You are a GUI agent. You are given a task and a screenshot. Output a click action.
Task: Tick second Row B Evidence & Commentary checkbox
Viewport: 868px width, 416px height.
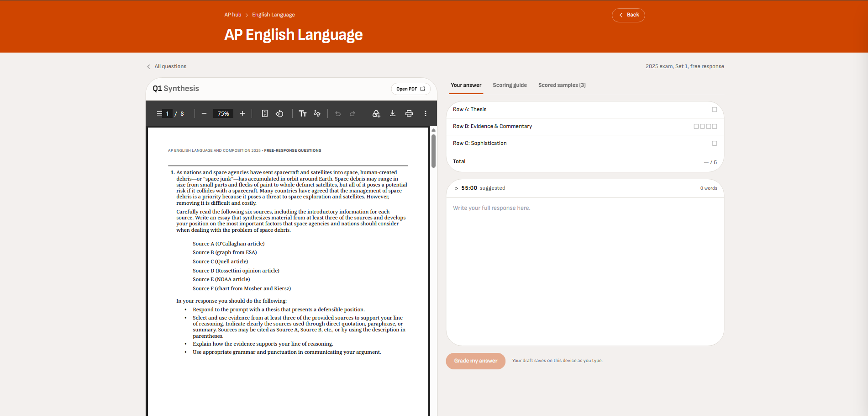702,127
